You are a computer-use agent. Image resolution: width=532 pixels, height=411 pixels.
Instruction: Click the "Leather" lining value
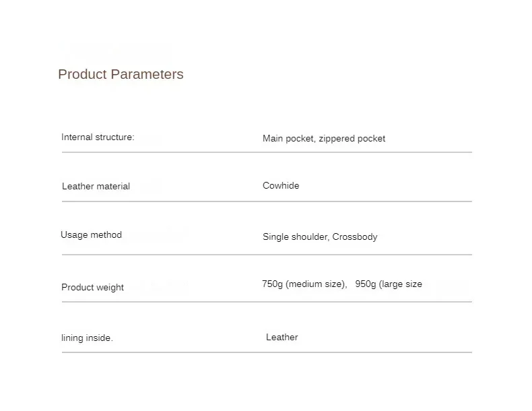281,338
